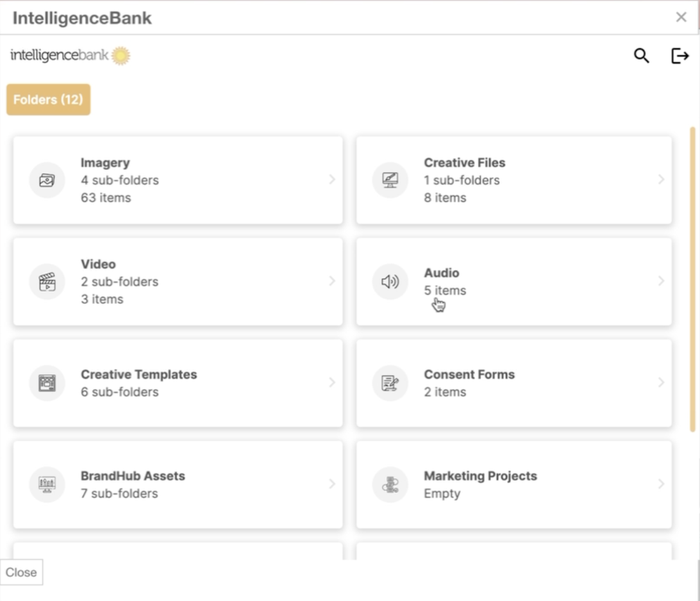Expand the Video folder chevron
The image size is (700, 601).
pos(332,281)
